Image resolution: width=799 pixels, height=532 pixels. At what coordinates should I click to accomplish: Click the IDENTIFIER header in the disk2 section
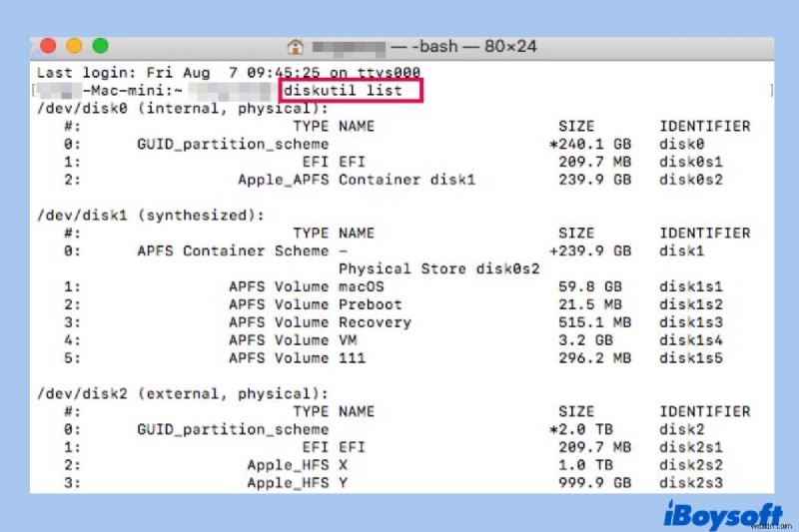(705, 411)
